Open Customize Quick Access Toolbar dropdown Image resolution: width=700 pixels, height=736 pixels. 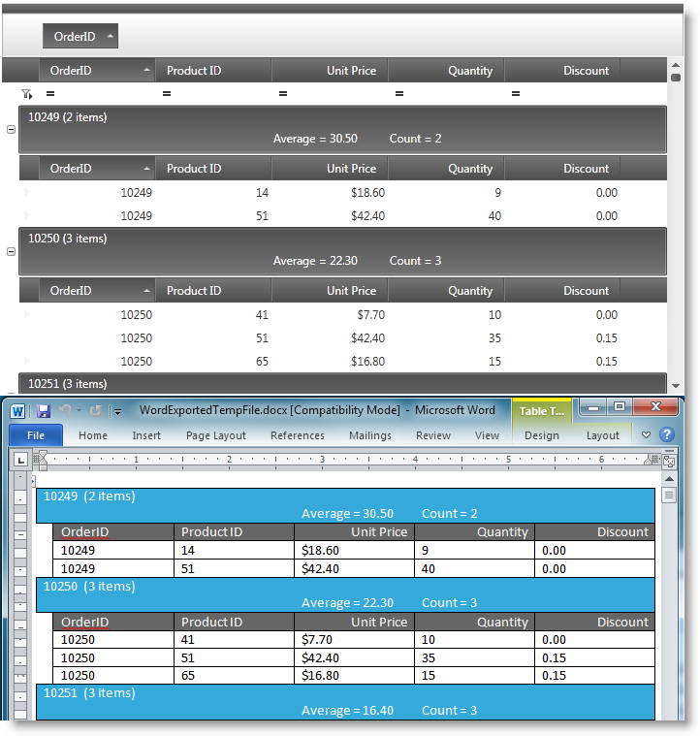[x=117, y=411]
